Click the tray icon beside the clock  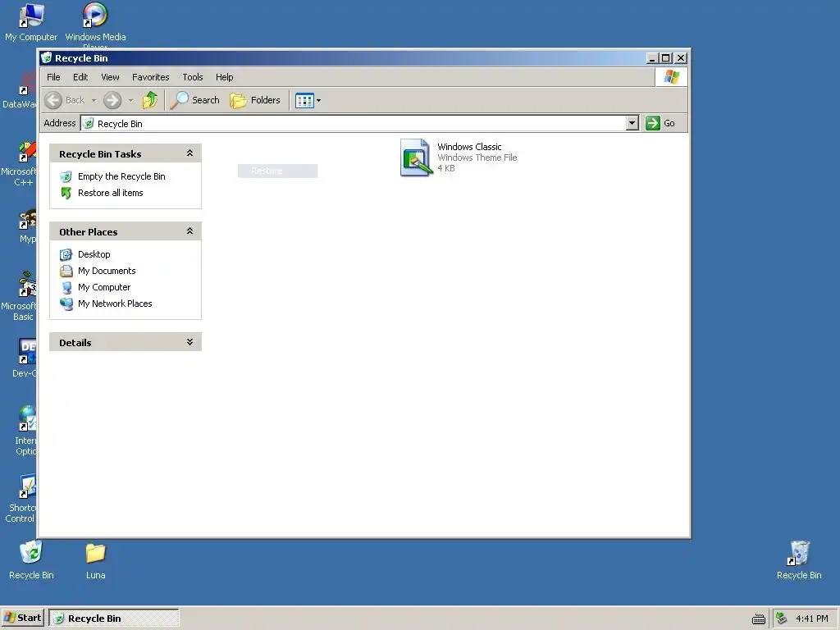781,619
